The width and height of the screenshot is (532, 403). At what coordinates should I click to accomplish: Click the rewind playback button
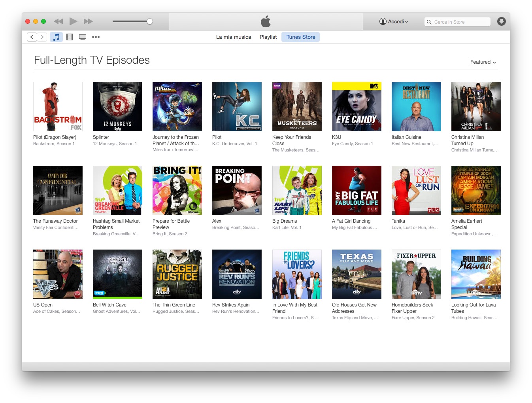[x=58, y=21]
